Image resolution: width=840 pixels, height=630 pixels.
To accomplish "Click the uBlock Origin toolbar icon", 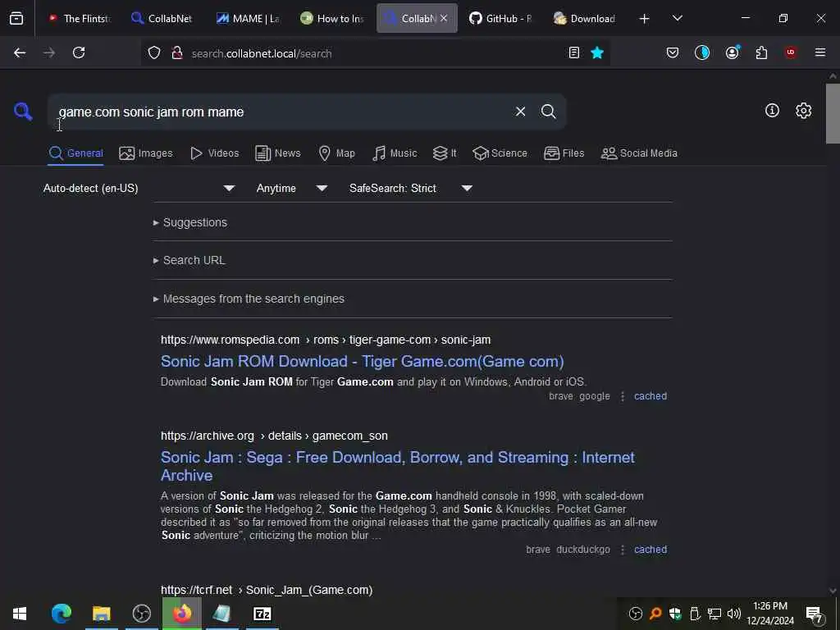I will click(791, 52).
